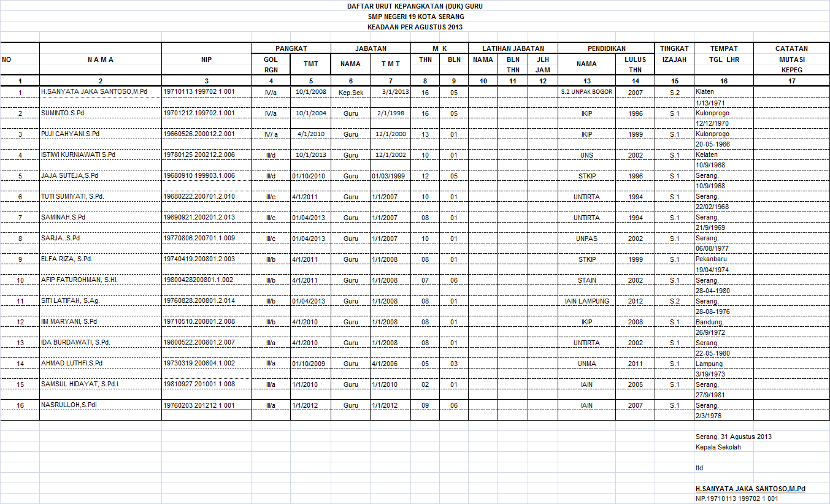Click NIP cell 19780125 200212.2.006
Screen dimensions: 830x504
coord(206,155)
